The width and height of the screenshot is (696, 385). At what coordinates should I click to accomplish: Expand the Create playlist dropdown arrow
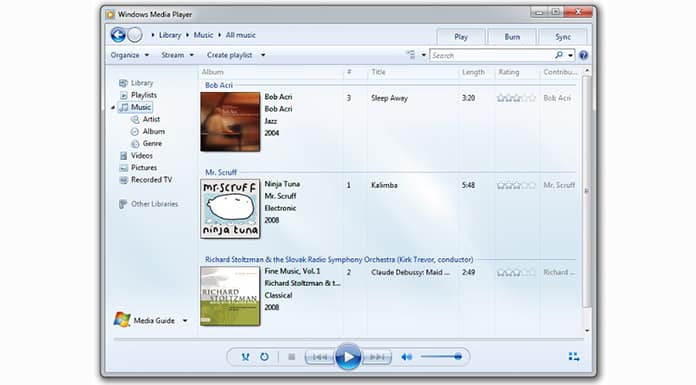263,55
